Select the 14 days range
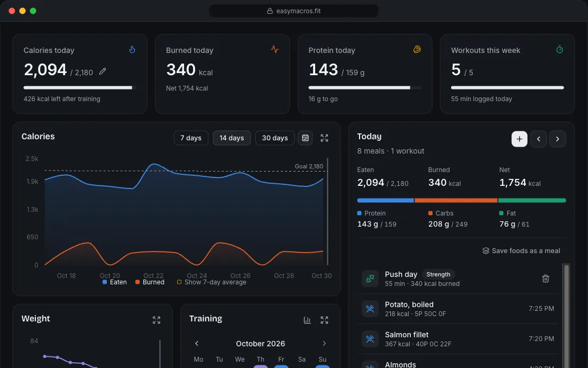The image size is (588, 368). coord(232,138)
